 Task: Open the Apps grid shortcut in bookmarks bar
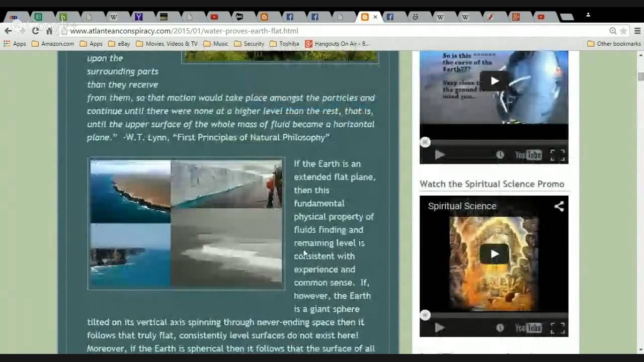pyautogui.click(x=15, y=44)
